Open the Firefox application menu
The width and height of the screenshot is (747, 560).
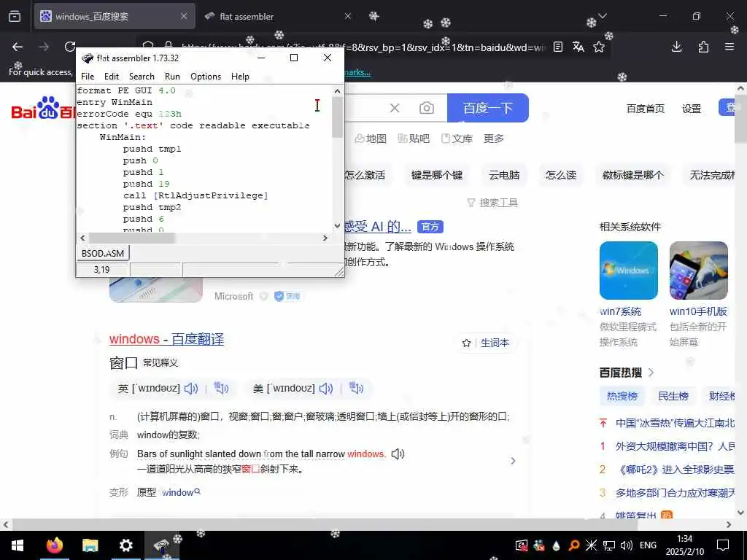point(729,47)
